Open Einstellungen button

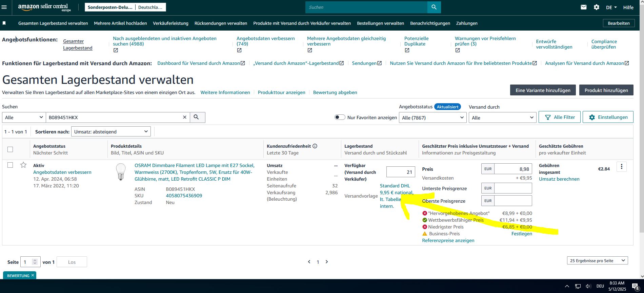(x=608, y=117)
